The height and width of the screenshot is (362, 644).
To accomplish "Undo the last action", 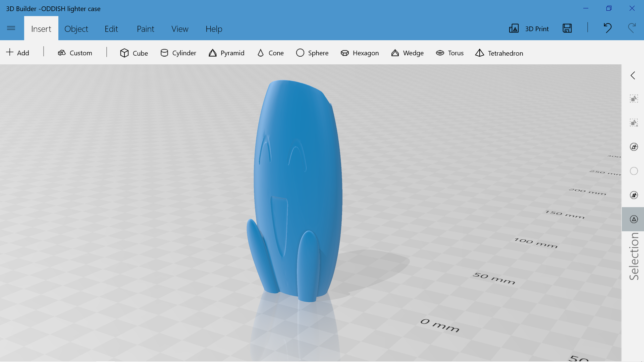I will [x=607, y=28].
